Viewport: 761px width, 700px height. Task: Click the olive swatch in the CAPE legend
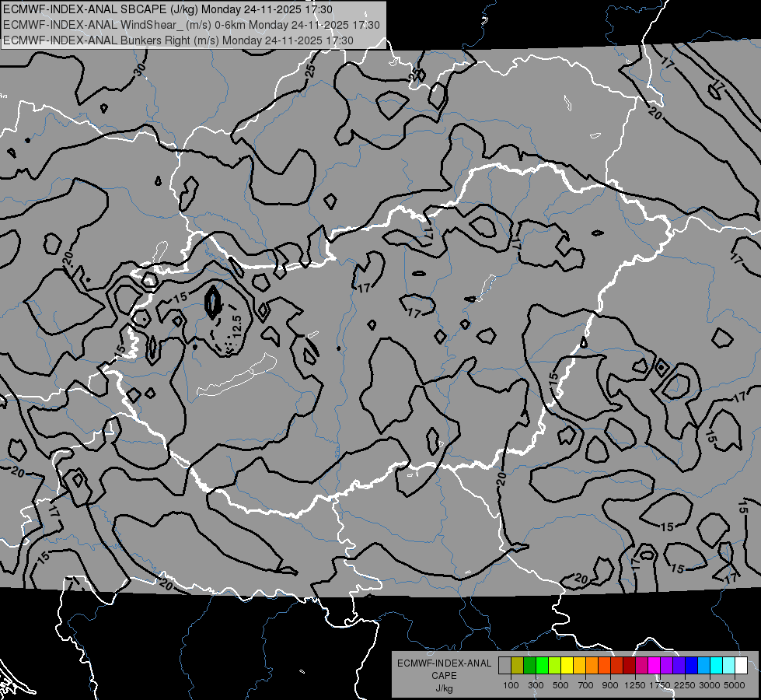click(x=518, y=665)
